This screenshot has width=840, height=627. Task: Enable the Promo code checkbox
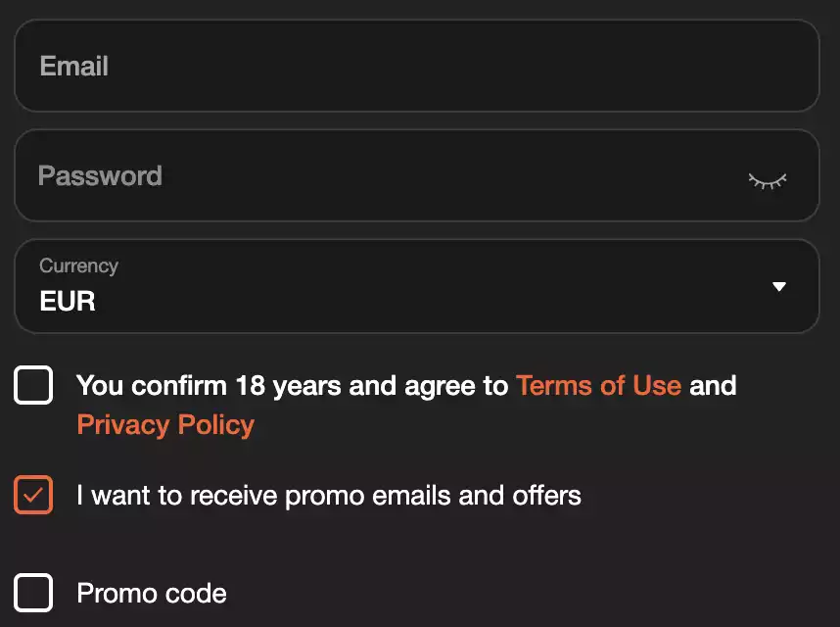pyautogui.click(x=33, y=593)
